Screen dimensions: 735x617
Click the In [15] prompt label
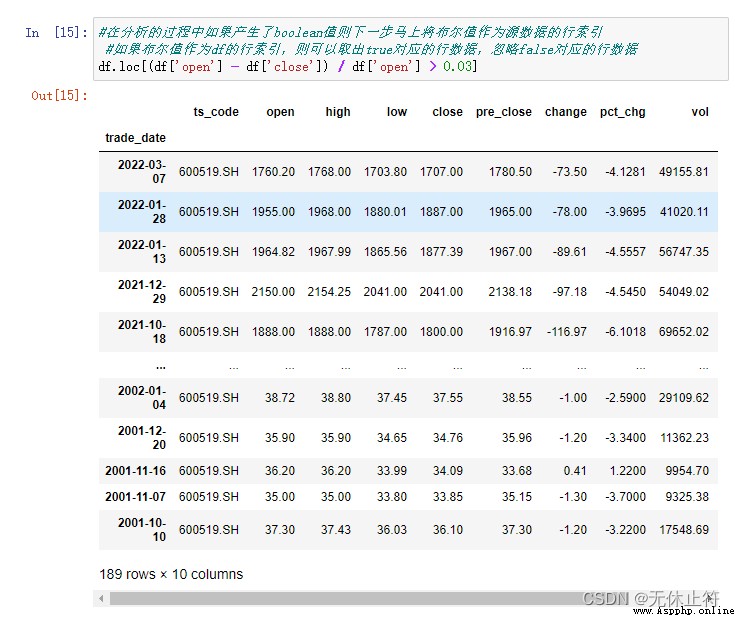[56, 32]
